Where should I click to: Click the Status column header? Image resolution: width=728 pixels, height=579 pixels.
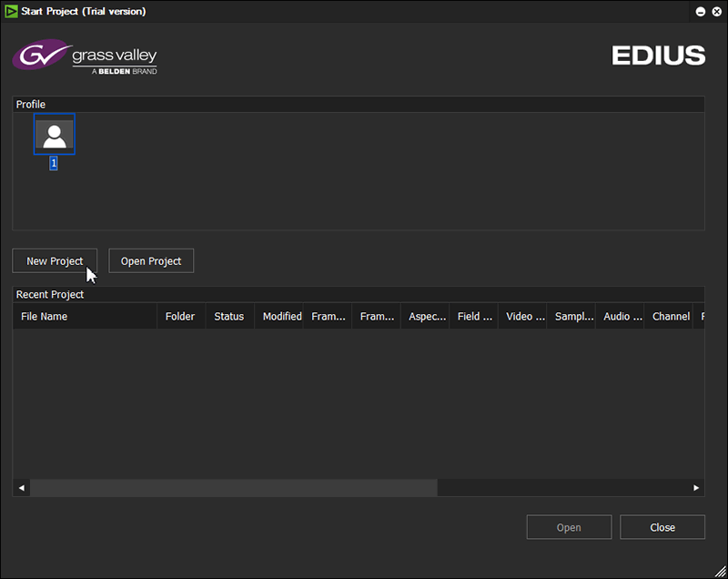(x=230, y=316)
